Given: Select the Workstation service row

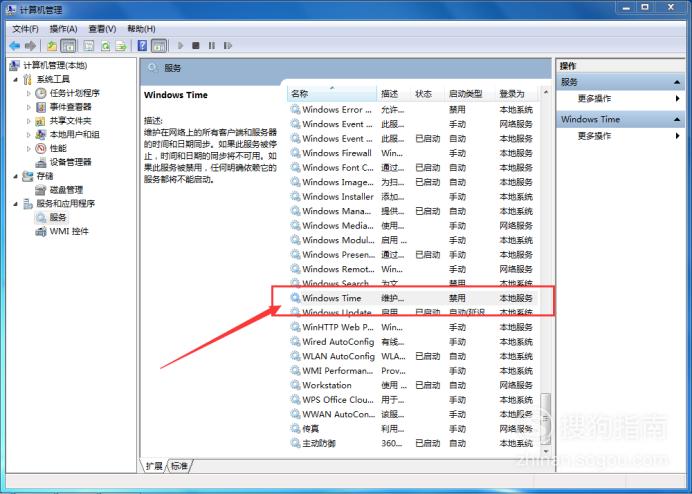Looking at the screenshot, I should click(413, 385).
